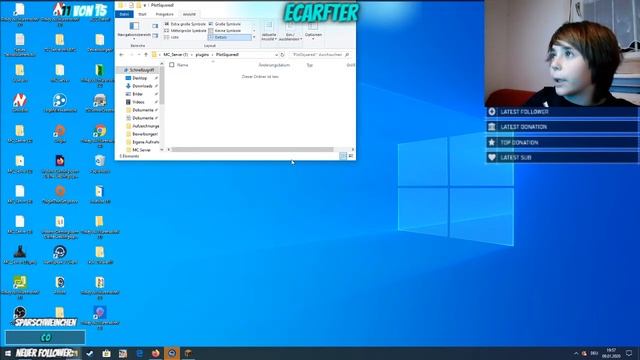Viewport: 640px width, 360px height.
Task: Open Desktop in the navigation pane
Action: (x=139, y=78)
